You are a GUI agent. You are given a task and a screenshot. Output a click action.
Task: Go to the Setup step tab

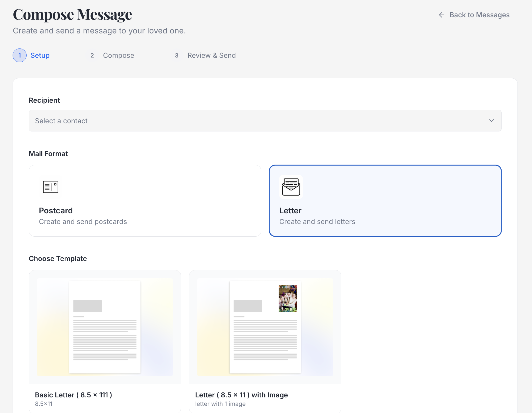(40, 55)
